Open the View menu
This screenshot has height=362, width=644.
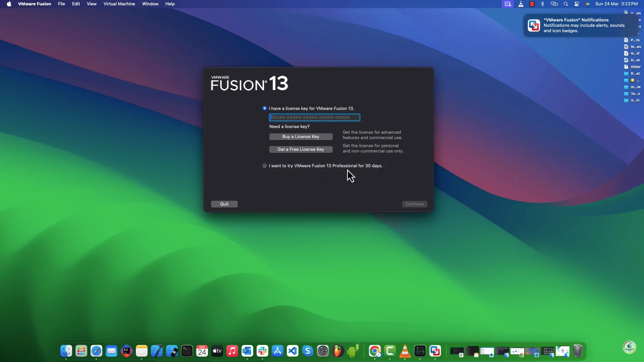pos(92,4)
